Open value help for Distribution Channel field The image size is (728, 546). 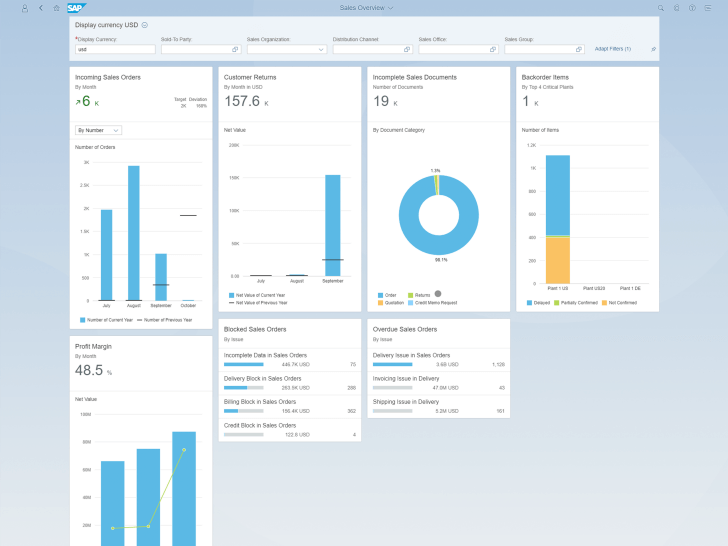408,49
